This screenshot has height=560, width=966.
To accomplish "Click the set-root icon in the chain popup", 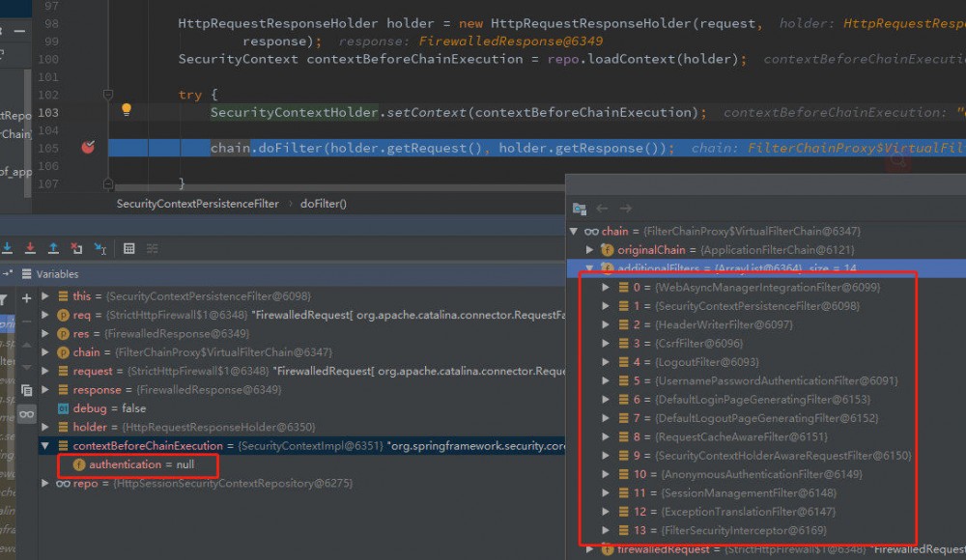I will point(579,209).
